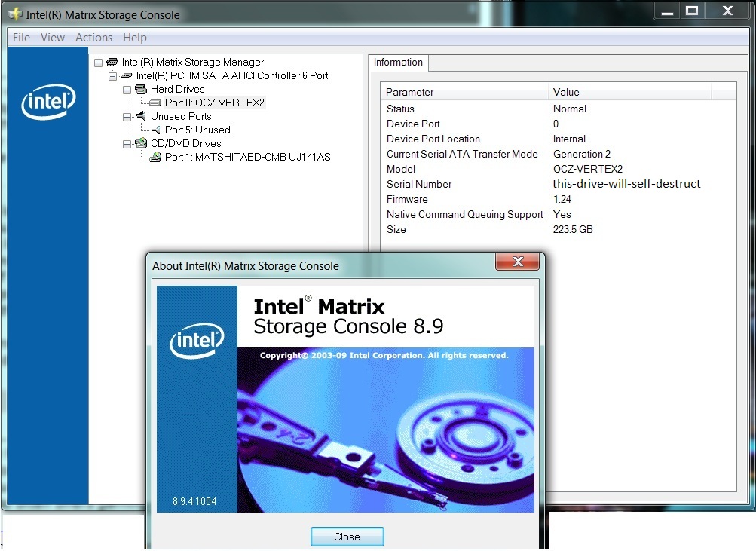Click the Intel logo in the About dialog
The image size is (756, 551).
pos(197,341)
